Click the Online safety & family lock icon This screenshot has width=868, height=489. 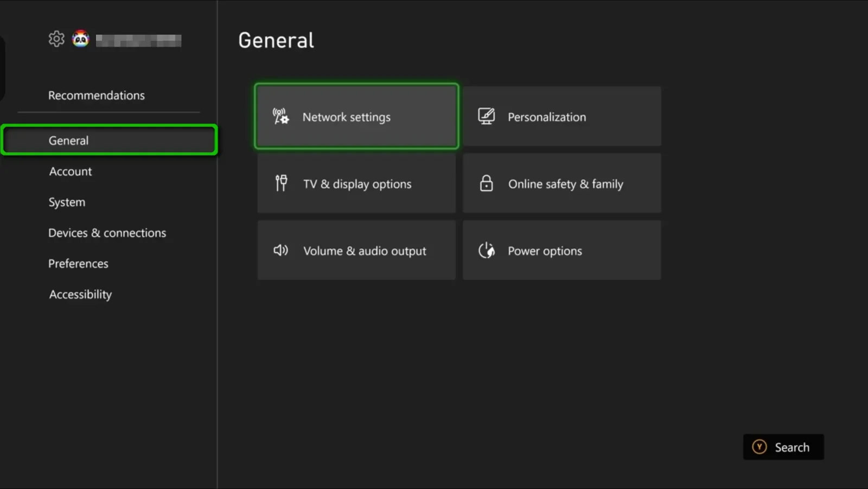click(x=486, y=183)
